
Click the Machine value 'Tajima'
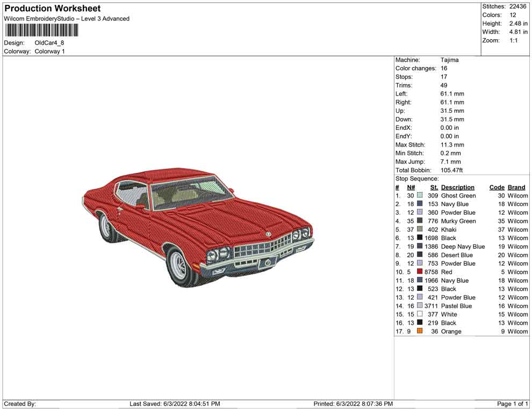click(x=450, y=60)
